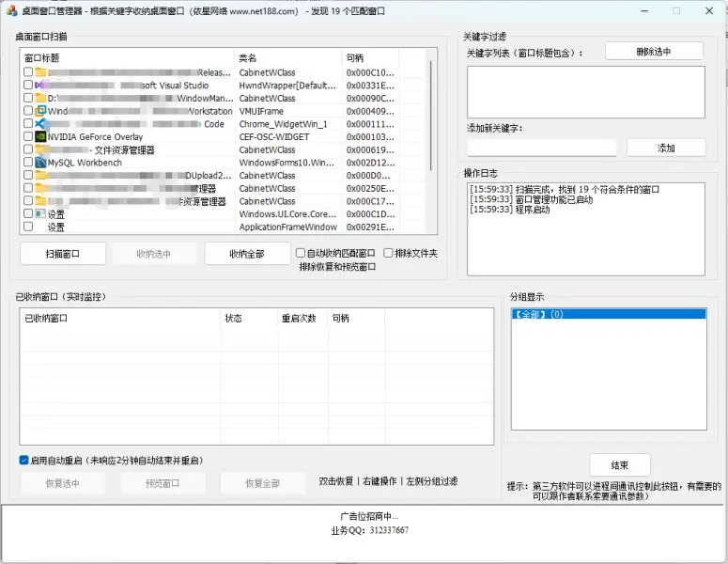Image resolution: width=728 pixels, height=564 pixels.
Task: Click the MySQL Workbench icon
Action: coord(40,163)
